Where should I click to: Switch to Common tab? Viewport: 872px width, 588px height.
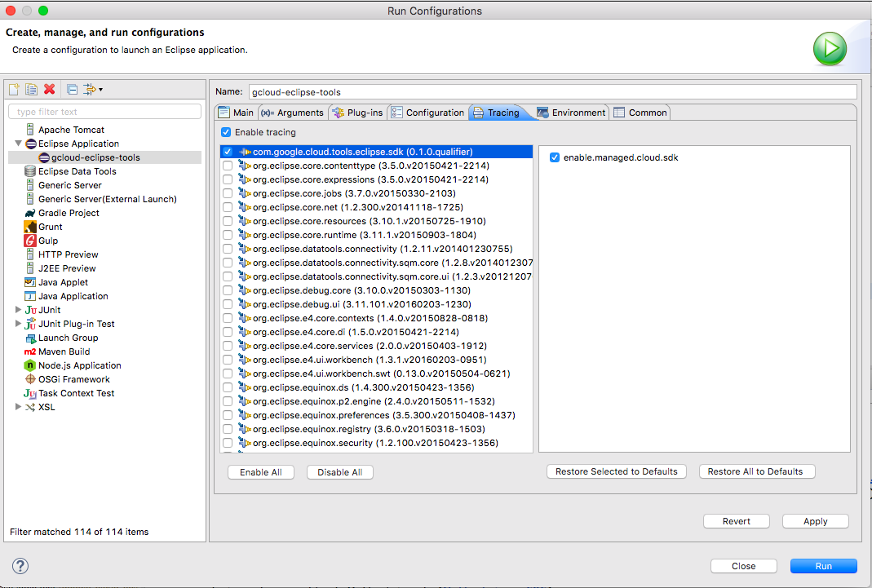point(640,113)
